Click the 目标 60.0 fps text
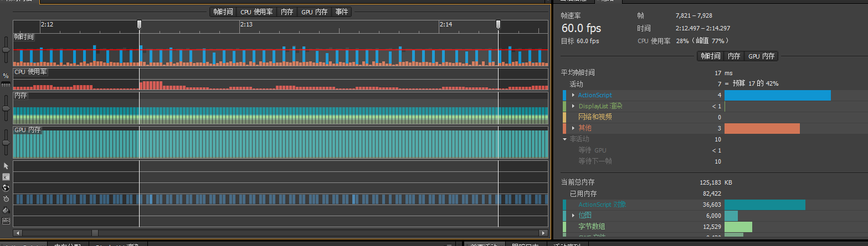The width and height of the screenshot is (868, 246). [x=580, y=41]
